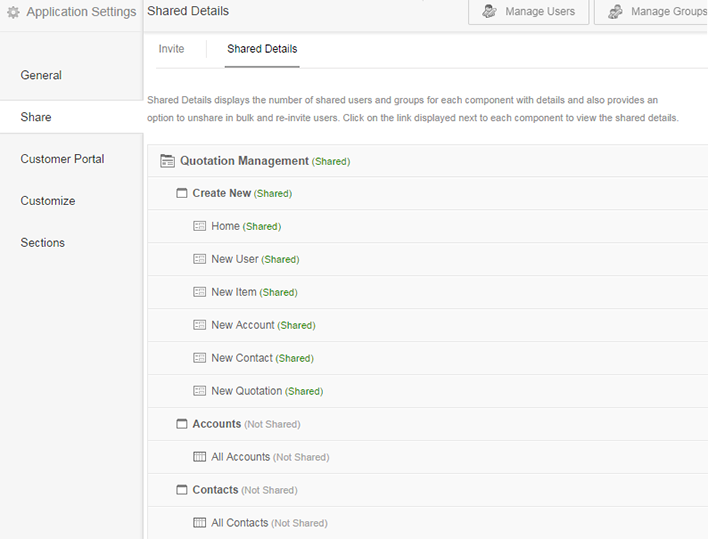Click the All Accounts report icon
708x539 pixels.
coord(200,457)
